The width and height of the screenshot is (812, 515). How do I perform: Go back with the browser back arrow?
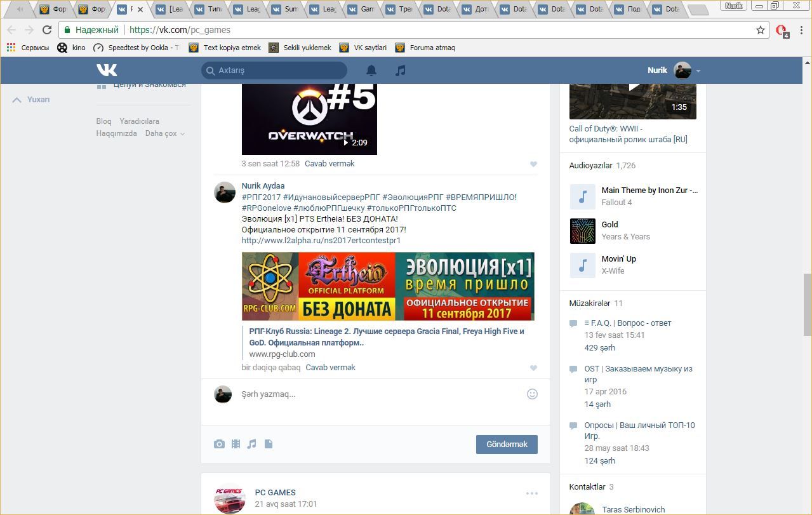click(12, 30)
